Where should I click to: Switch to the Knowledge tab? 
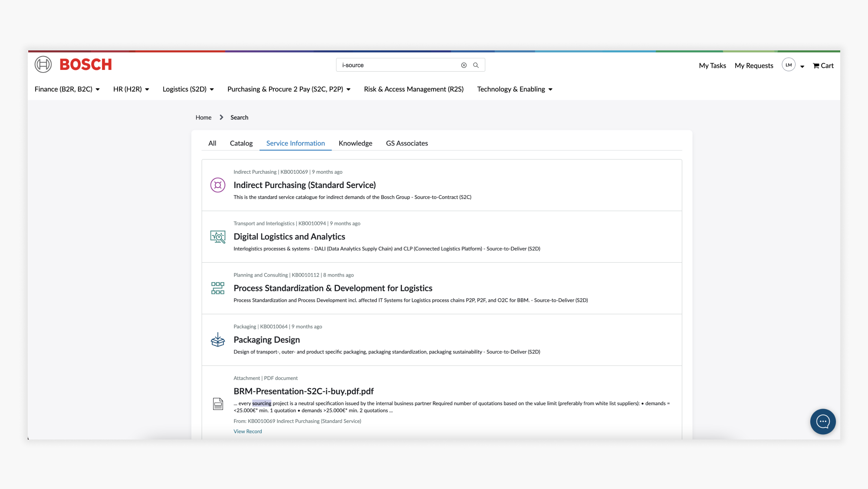click(355, 143)
